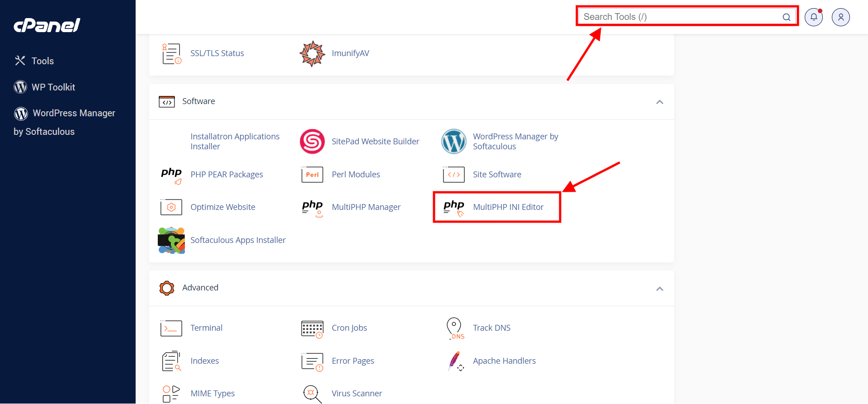868x404 pixels.
Task: Click the Site Software icon
Action: pos(454,175)
